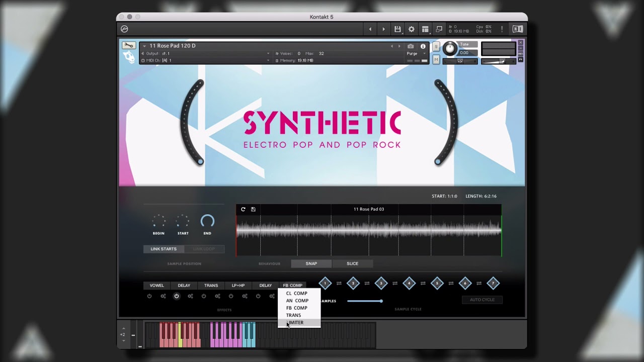
Task: Open the Purge dropdown
Action: [x=417, y=53]
